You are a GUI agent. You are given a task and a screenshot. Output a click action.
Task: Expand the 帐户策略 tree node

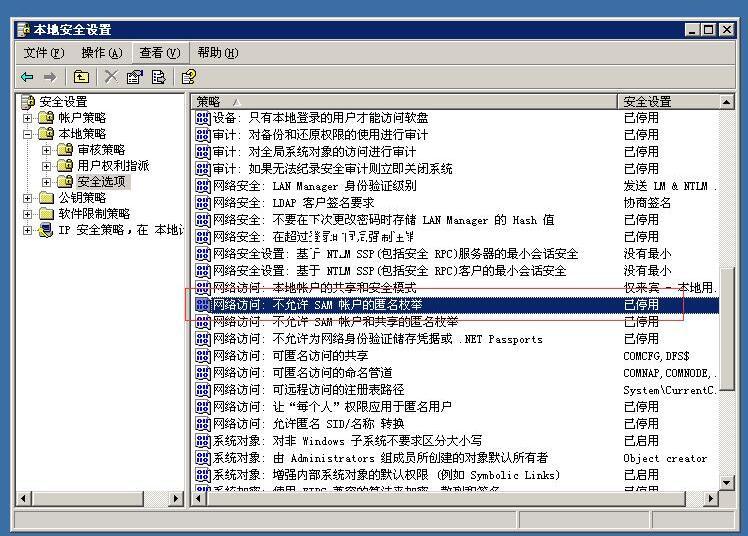point(28,118)
